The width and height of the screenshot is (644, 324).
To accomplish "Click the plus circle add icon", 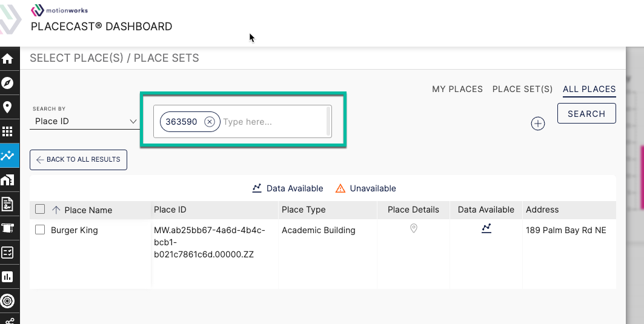I will (x=537, y=124).
